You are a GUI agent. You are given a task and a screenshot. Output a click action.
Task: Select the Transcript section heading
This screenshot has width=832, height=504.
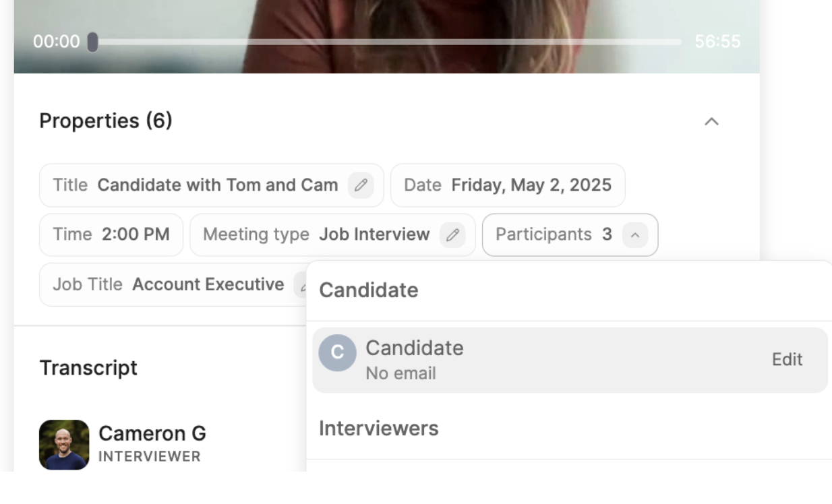coord(88,368)
